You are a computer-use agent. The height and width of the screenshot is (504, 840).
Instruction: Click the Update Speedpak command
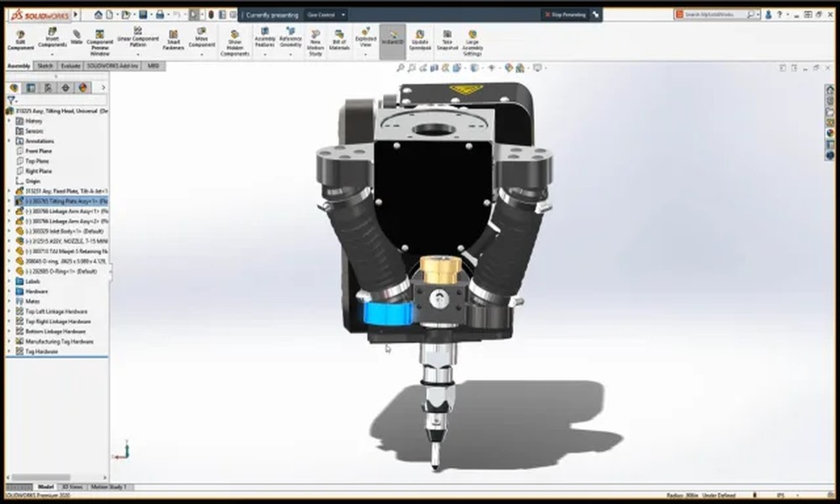[x=418, y=38]
